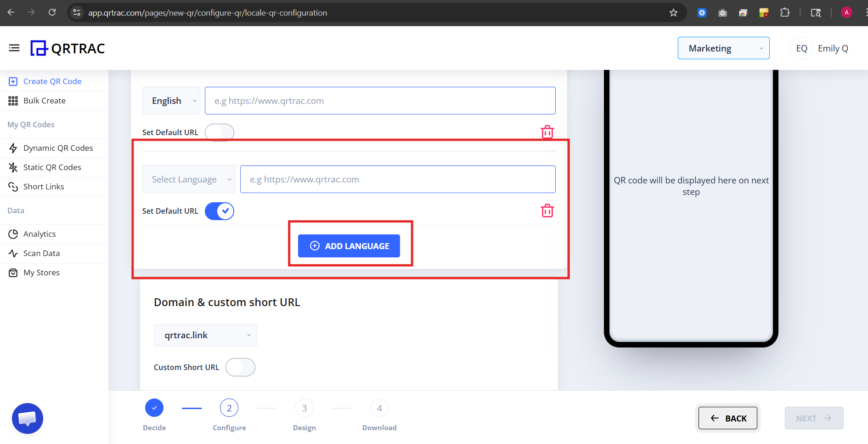This screenshot has height=444, width=868.
Task: Open the hamburger navigation menu
Action: [14, 48]
